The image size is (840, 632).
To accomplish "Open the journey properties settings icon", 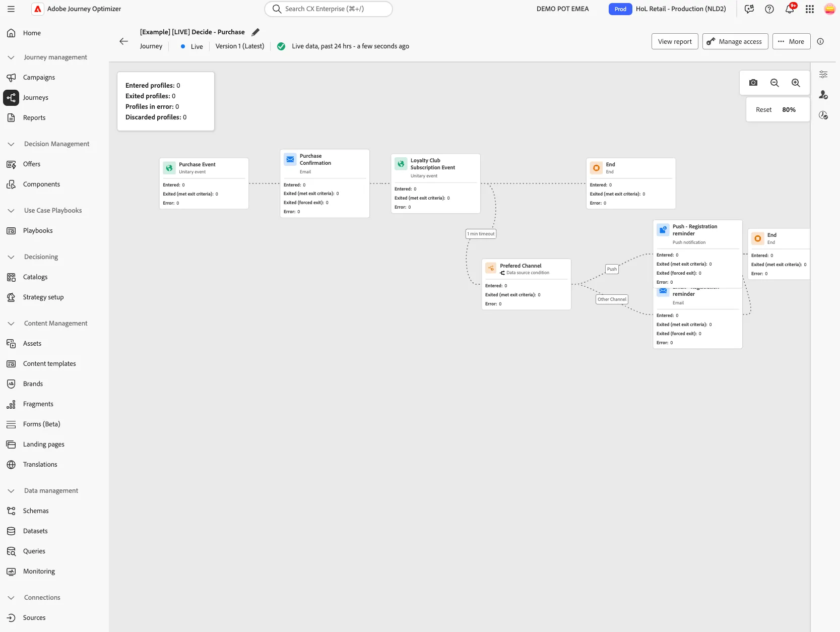I will (x=823, y=75).
